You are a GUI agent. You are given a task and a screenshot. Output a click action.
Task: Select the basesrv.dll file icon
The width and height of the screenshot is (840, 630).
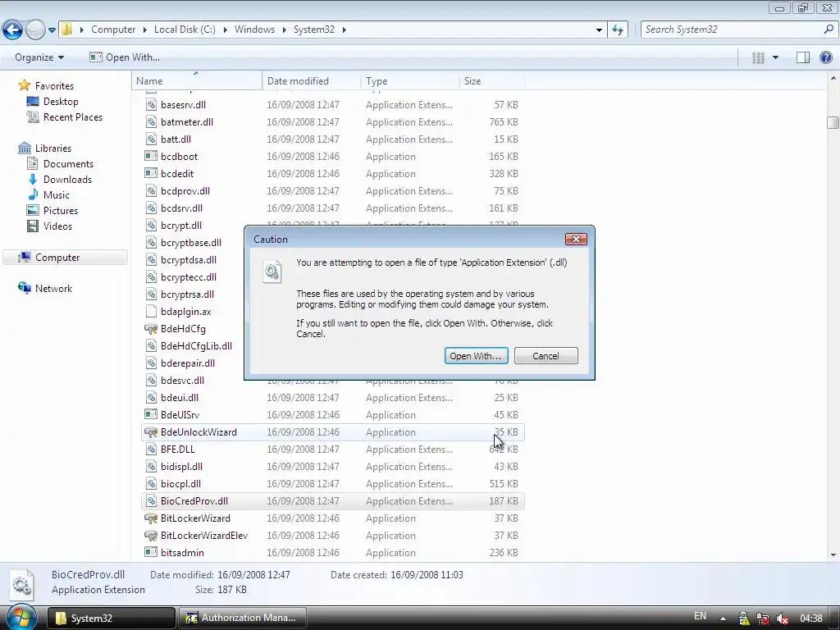click(151, 104)
